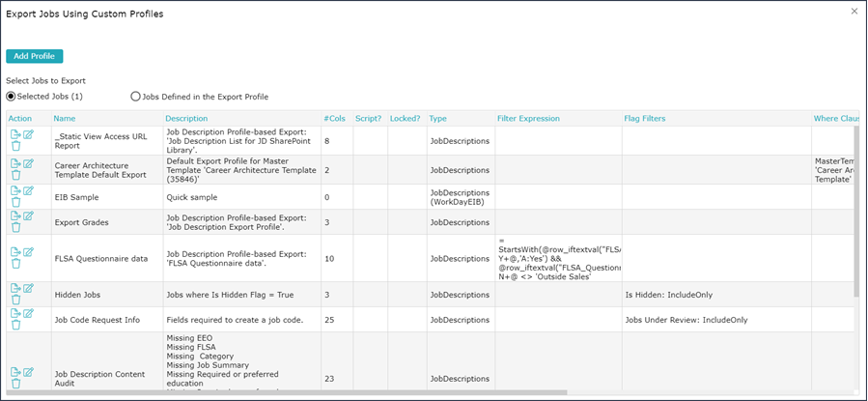This screenshot has height=401, width=868.
Task: Run export for FLSA Questionnaire data
Action: click(15, 251)
